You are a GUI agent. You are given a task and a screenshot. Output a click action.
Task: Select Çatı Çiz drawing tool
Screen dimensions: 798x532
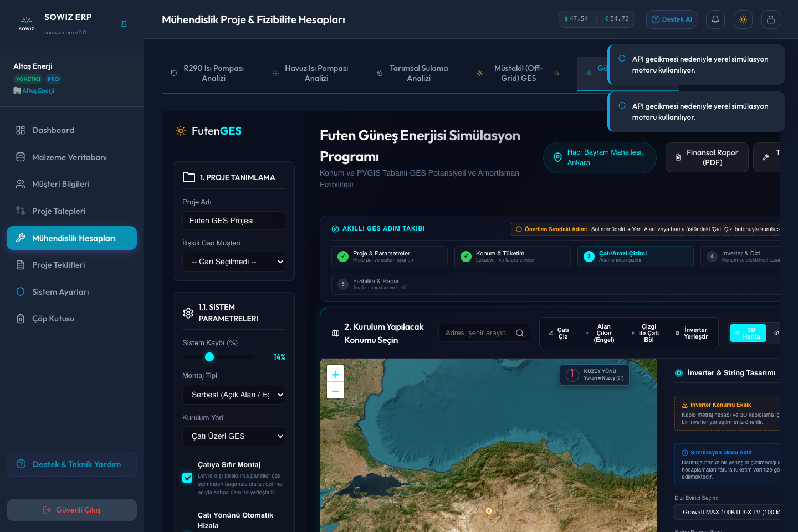pyautogui.click(x=559, y=333)
